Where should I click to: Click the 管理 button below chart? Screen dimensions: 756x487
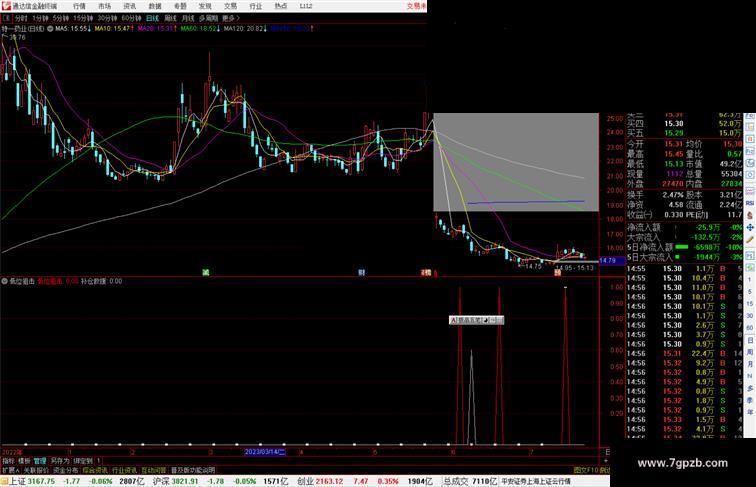click(40, 461)
